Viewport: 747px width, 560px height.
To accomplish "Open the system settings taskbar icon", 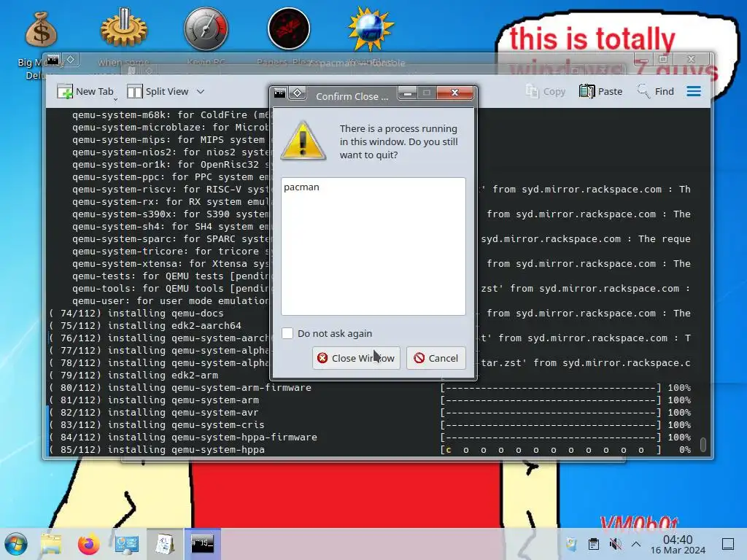I will [127, 544].
